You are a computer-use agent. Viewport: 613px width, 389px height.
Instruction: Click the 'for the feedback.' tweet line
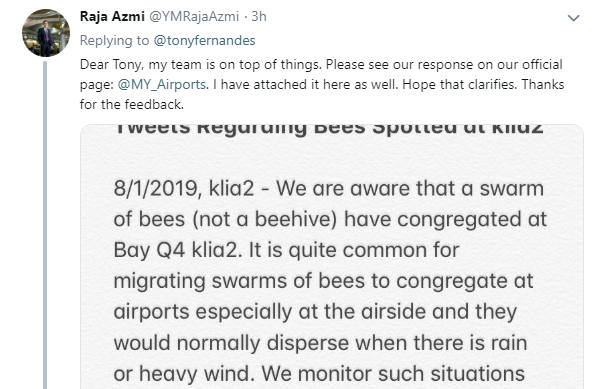pos(132,104)
